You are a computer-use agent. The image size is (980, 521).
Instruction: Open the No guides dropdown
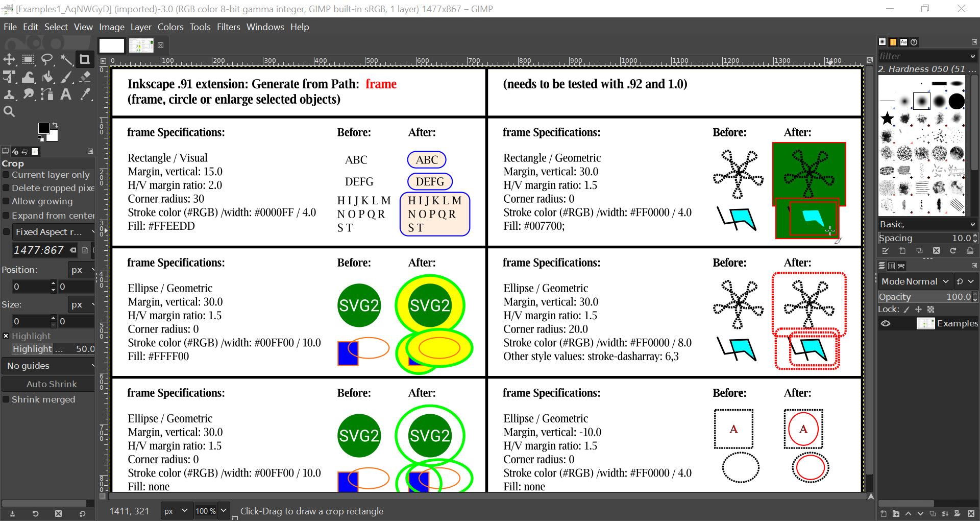(x=49, y=366)
